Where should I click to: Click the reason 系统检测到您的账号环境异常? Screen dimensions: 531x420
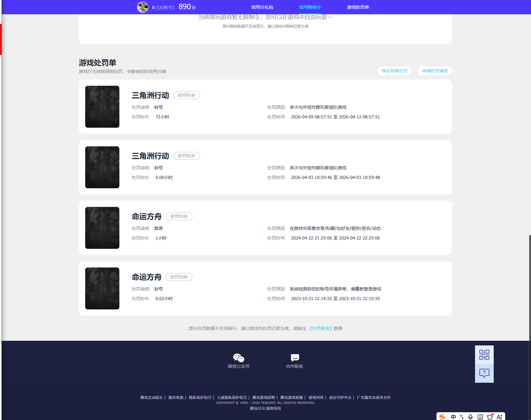335,289
